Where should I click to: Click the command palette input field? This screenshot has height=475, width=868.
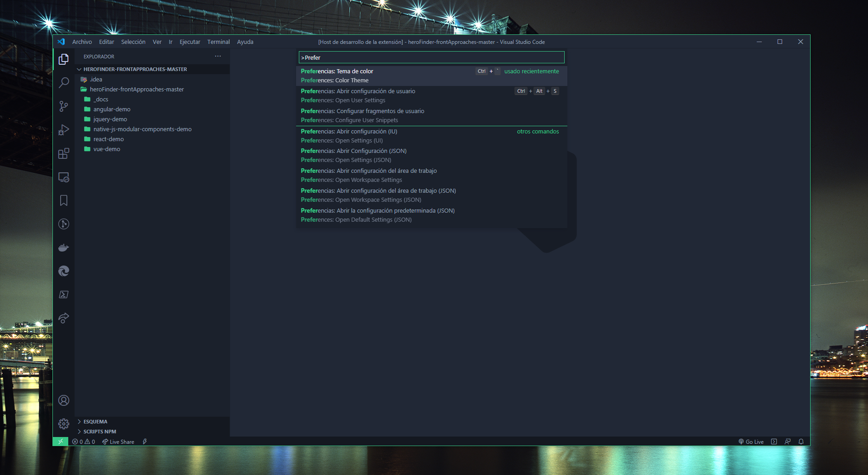[431, 57]
